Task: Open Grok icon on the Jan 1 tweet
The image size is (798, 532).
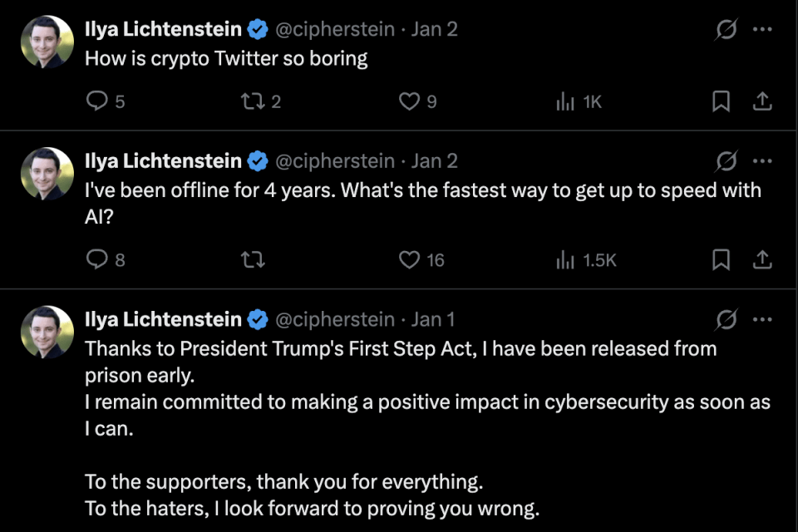Action: (726, 319)
